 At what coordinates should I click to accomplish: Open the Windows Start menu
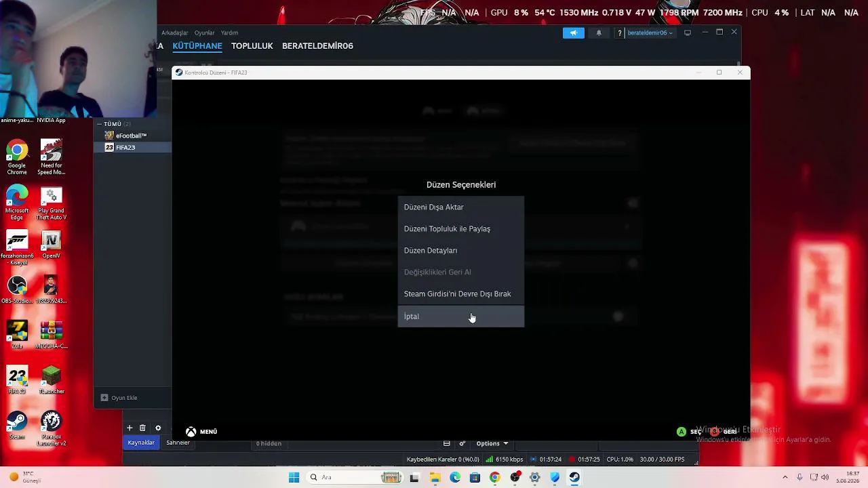coord(294,478)
